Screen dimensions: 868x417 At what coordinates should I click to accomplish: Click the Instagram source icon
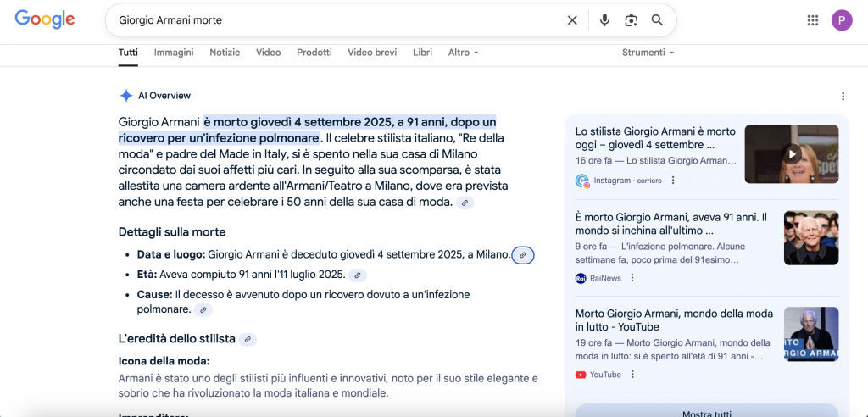pos(581,181)
